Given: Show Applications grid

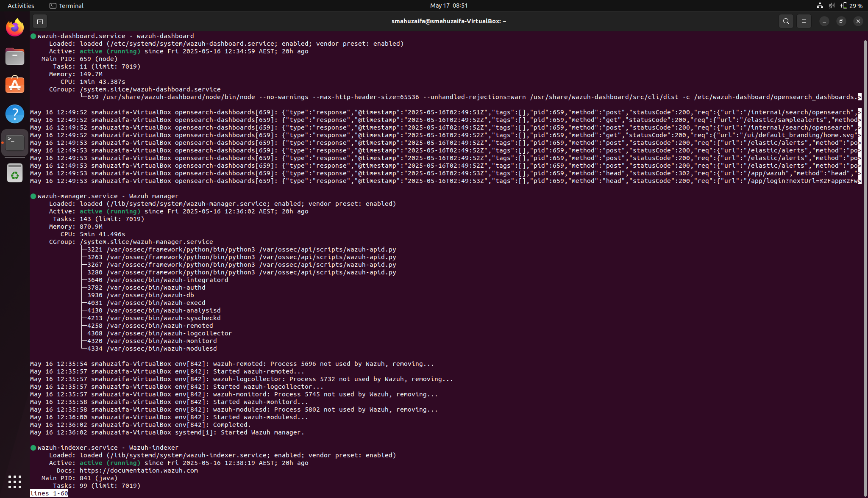Looking at the screenshot, I should point(15,481).
